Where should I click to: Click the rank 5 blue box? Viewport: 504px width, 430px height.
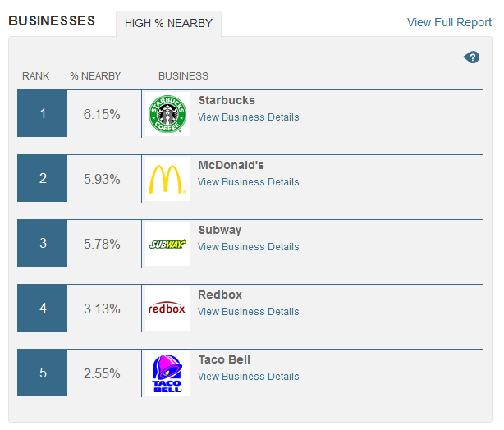click(43, 373)
